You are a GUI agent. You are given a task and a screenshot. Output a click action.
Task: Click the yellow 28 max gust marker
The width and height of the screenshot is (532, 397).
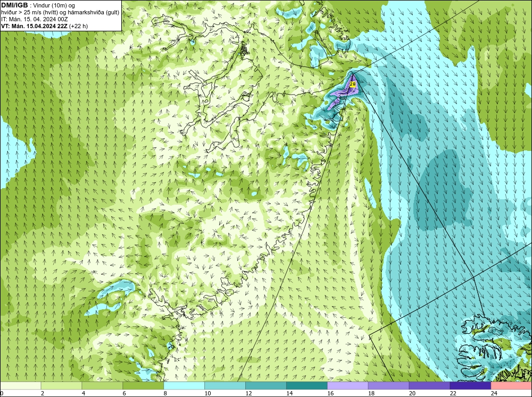pos(353,84)
